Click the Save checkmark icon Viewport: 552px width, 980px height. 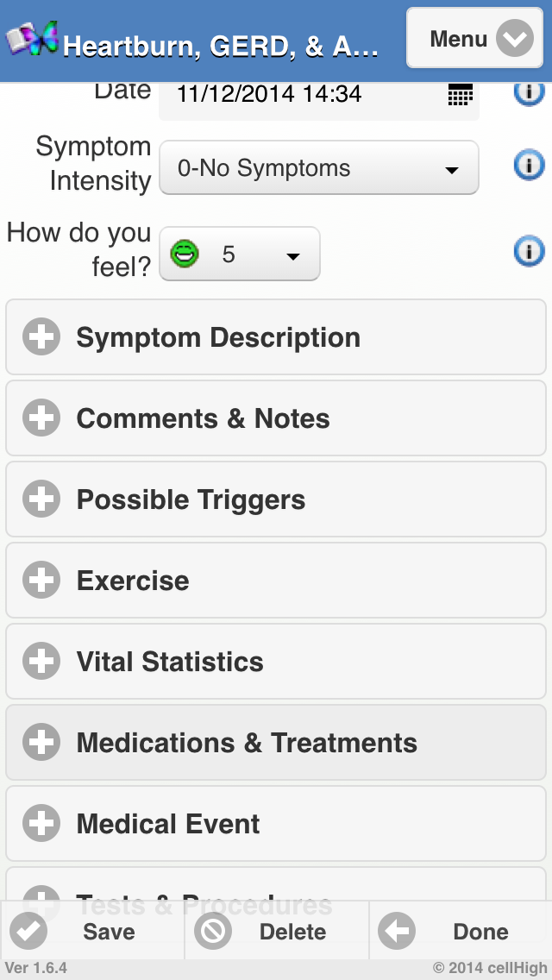tap(28, 932)
